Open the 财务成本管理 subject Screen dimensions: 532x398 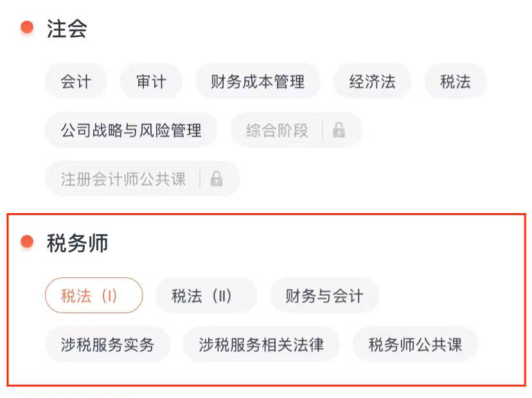click(258, 82)
